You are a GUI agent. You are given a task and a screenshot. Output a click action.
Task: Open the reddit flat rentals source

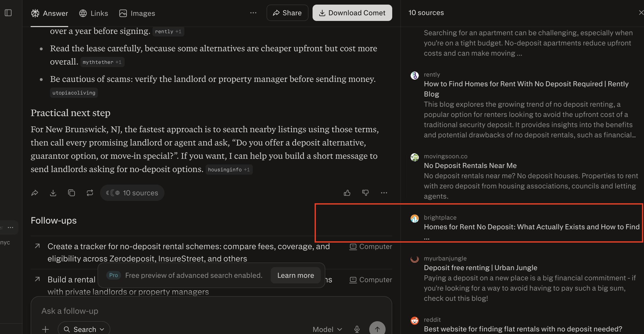(523, 329)
